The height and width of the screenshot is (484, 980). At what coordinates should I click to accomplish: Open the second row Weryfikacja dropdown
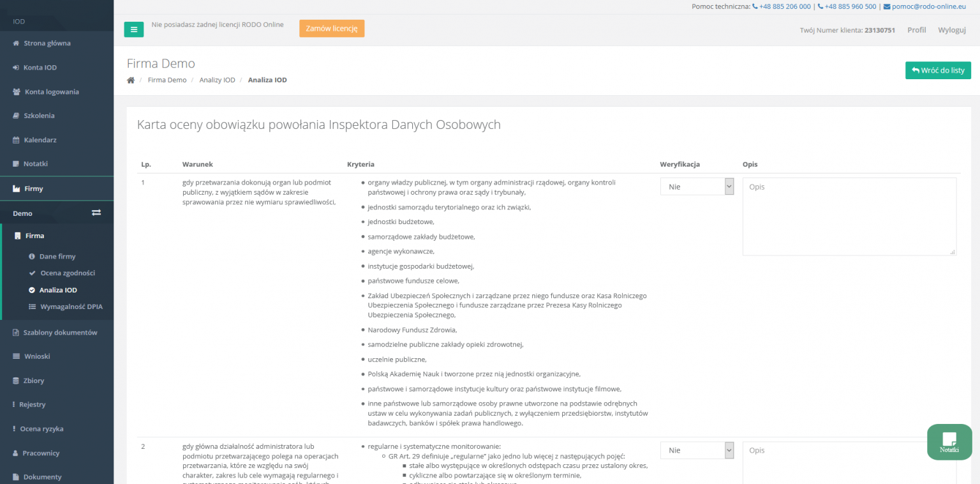697,450
